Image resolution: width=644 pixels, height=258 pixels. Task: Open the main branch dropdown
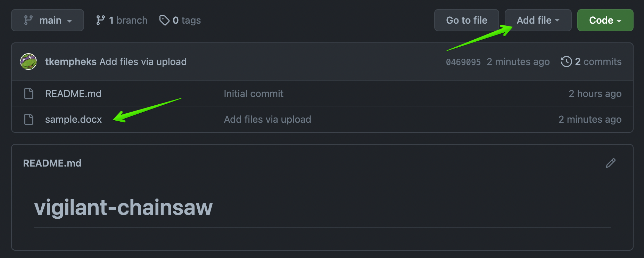[48, 20]
